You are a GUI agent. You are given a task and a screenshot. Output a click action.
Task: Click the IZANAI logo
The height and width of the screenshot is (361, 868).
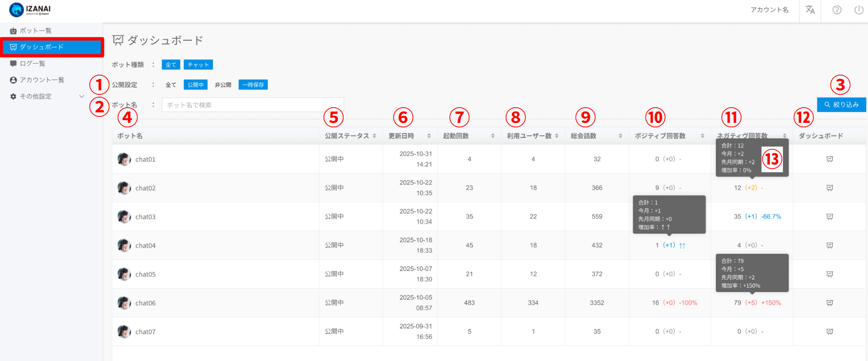tap(30, 10)
